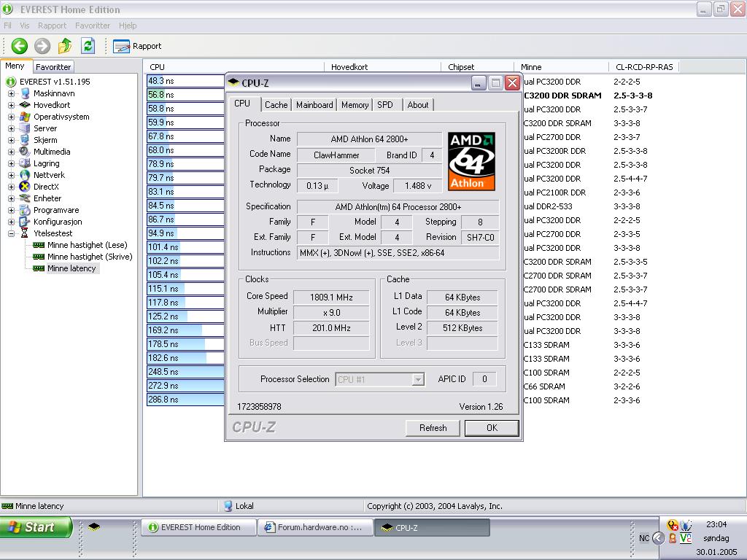Select EVEREST v1.51.195 root node
This screenshot has height=560, width=747.
55,82
